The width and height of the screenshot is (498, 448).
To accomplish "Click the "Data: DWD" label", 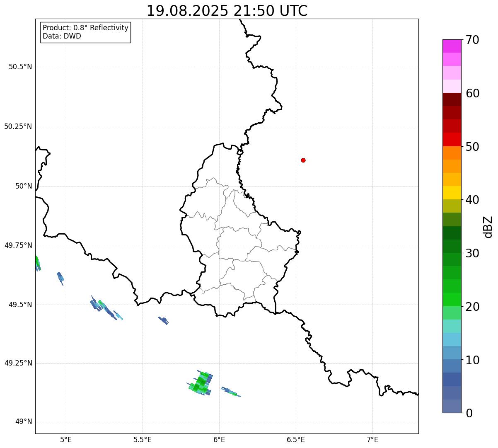I will [62, 36].
